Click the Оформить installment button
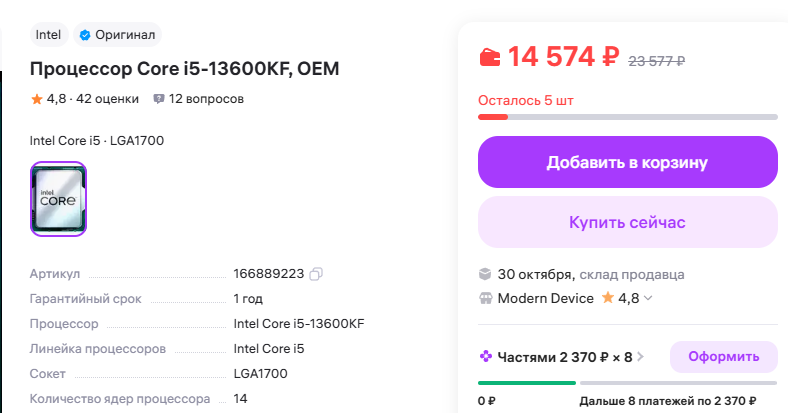Image resolution: width=788 pixels, height=413 pixels. [x=723, y=355]
